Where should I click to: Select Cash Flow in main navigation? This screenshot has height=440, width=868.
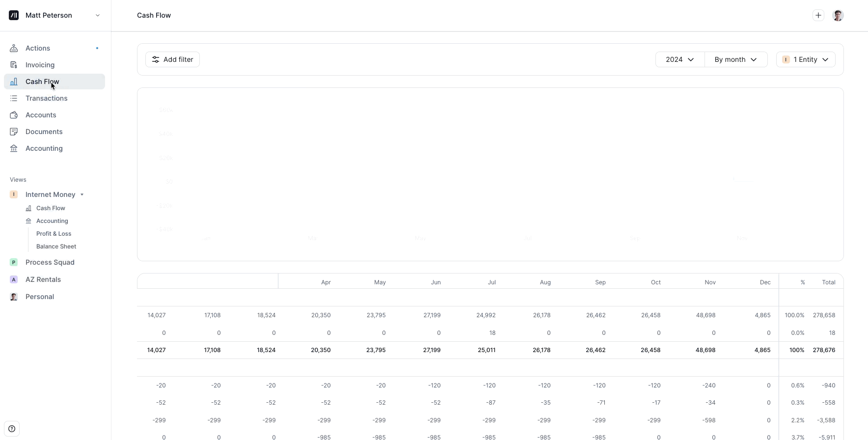click(x=42, y=82)
